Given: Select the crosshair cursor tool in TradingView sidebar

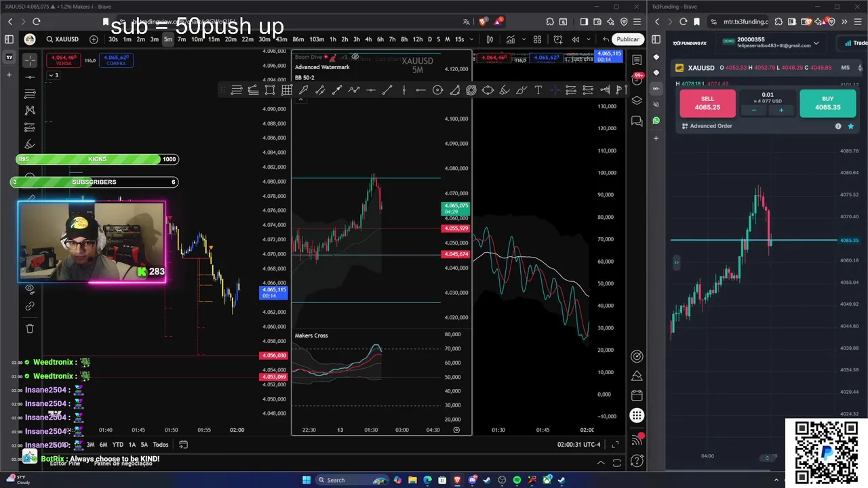Looking at the screenshot, I should click(30, 61).
